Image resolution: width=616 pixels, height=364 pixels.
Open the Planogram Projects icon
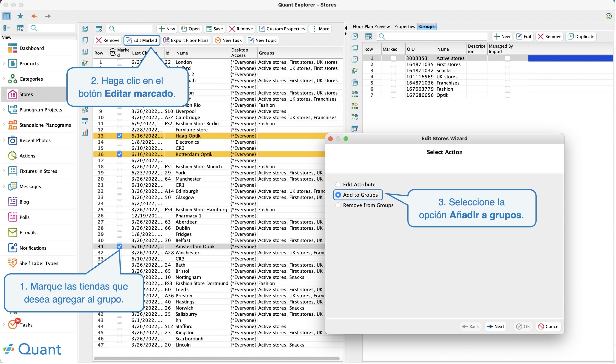13,110
